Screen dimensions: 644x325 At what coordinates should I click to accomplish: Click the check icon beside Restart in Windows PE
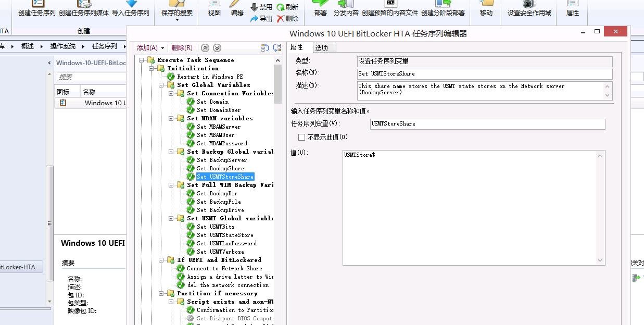click(x=171, y=77)
